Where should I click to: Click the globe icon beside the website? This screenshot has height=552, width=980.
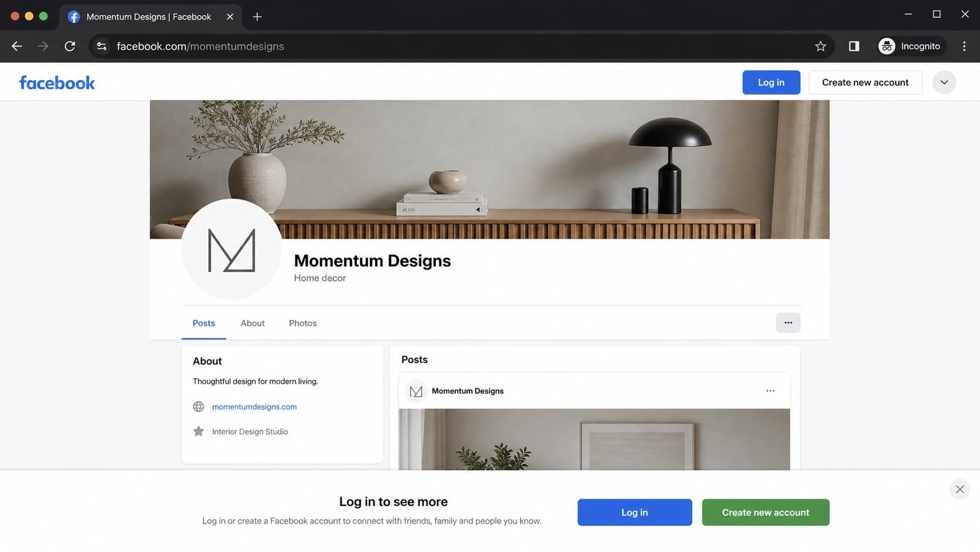(x=199, y=407)
